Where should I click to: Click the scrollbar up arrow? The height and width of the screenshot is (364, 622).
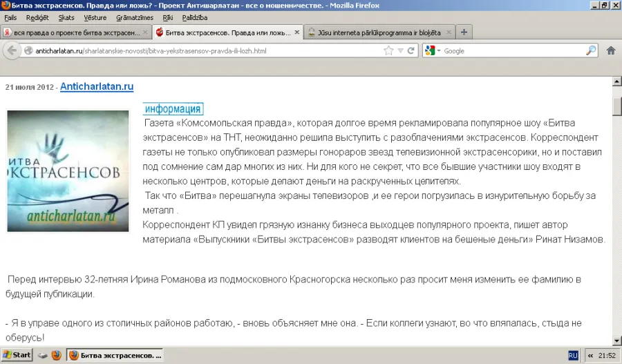coord(617,82)
